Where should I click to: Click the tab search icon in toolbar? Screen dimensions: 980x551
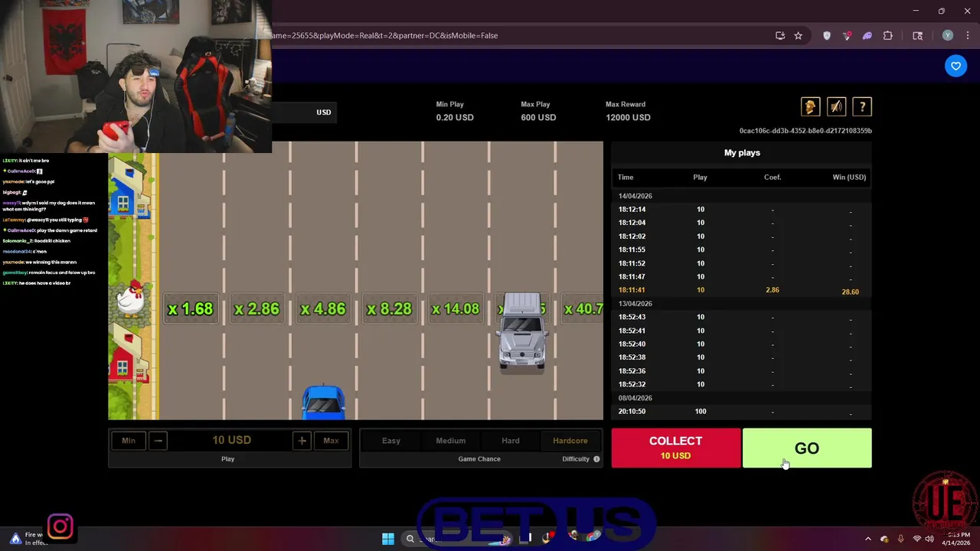[917, 35]
